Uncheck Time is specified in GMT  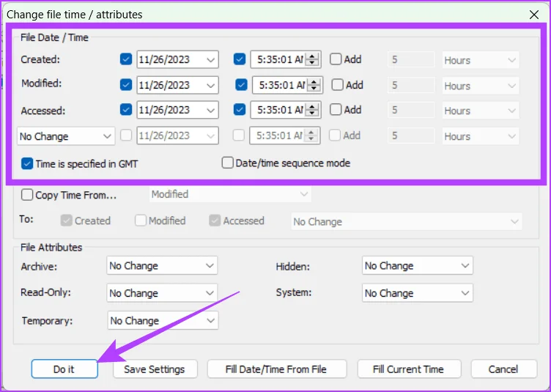click(27, 163)
